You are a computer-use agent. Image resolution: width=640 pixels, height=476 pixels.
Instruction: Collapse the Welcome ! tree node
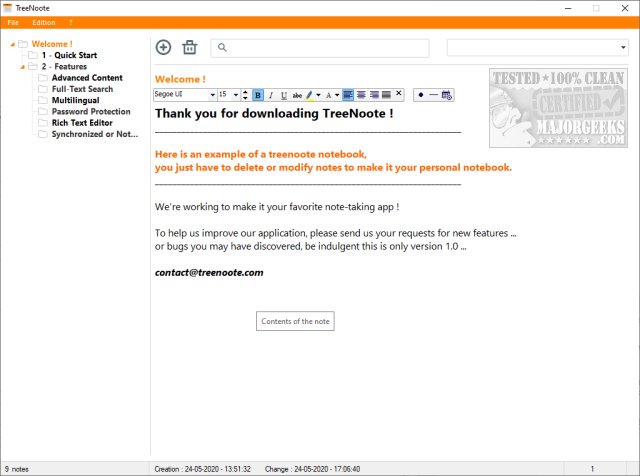point(13,44)
